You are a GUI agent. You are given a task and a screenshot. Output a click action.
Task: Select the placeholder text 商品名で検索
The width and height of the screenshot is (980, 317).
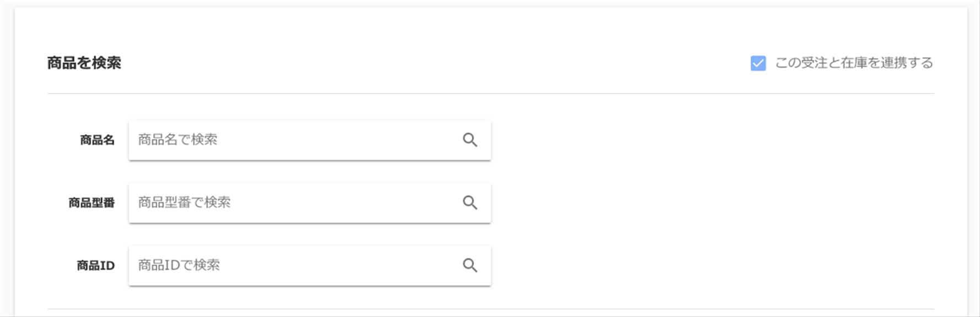coord(177,140)
